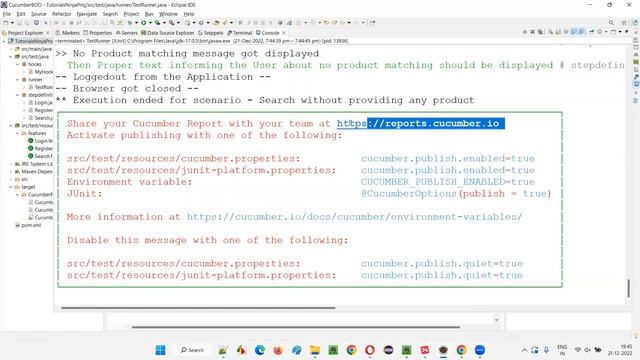Click the microphone tray icon
Image resolution: width=640 pixels, height=360 pixels.
[546, 350]
